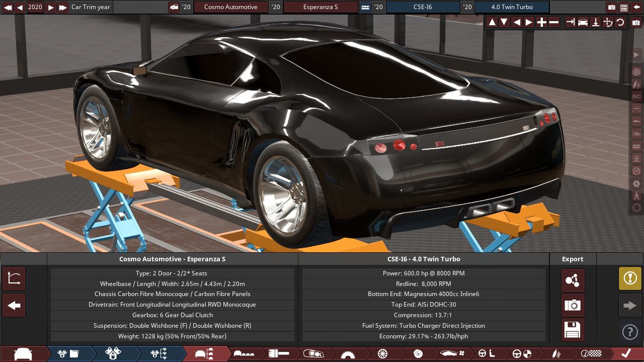
Task: Take a screenshot with top bar camera icon
Action: tap(611, 7)
